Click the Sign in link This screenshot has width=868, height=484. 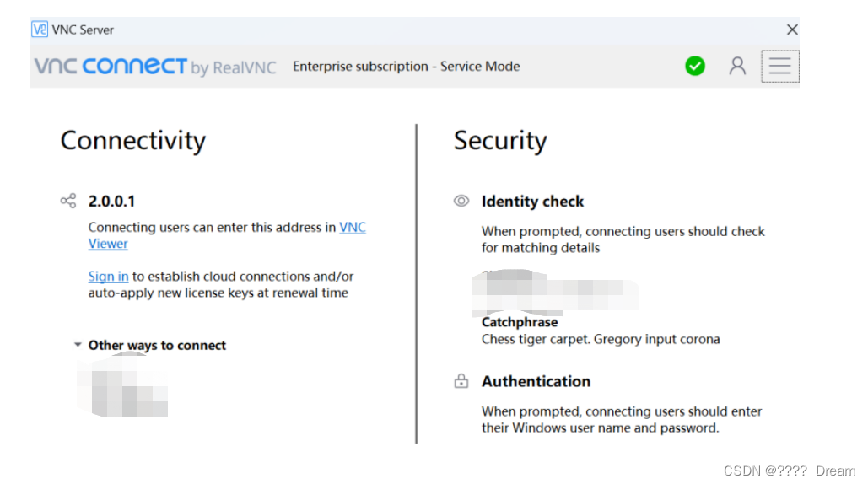[108, 276]
